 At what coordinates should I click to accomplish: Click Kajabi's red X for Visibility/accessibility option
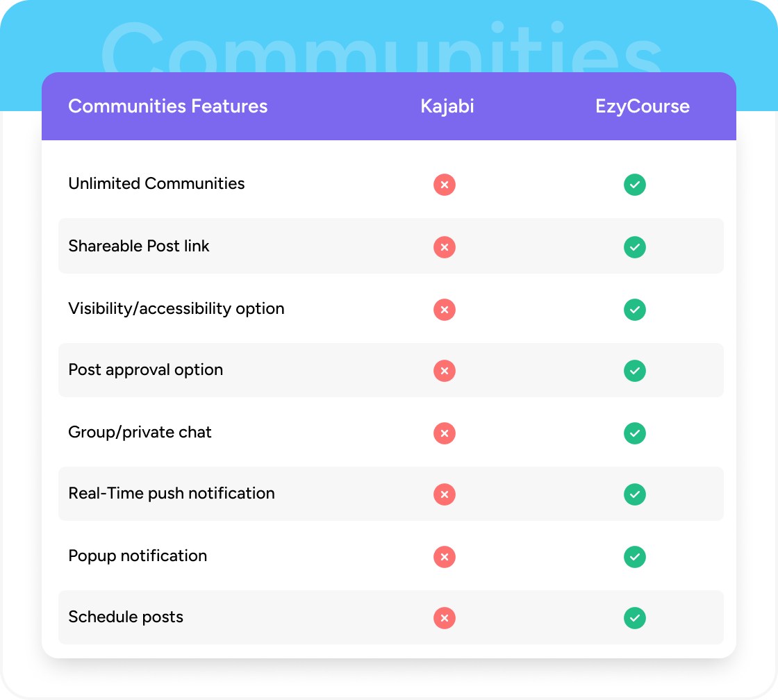[445, 310]
